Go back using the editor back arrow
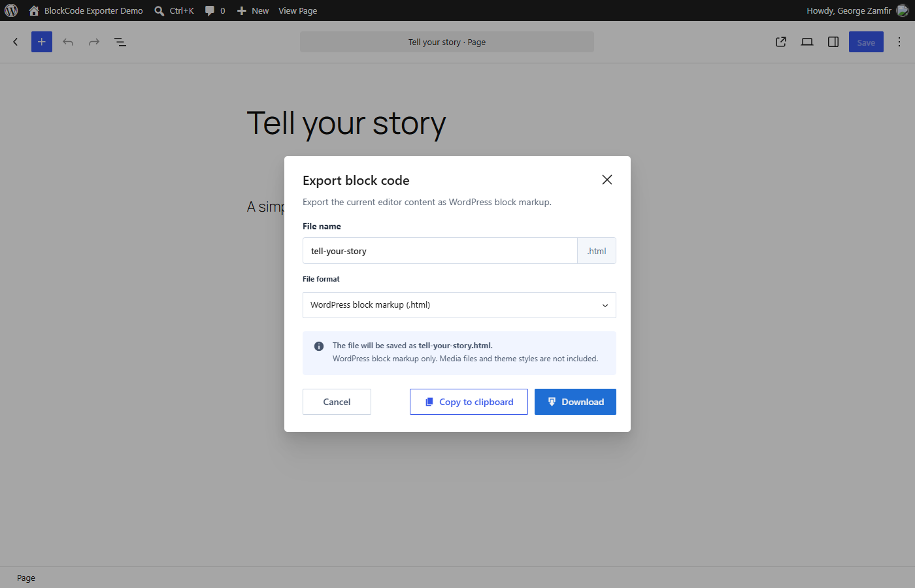 [x=16, y=42]
